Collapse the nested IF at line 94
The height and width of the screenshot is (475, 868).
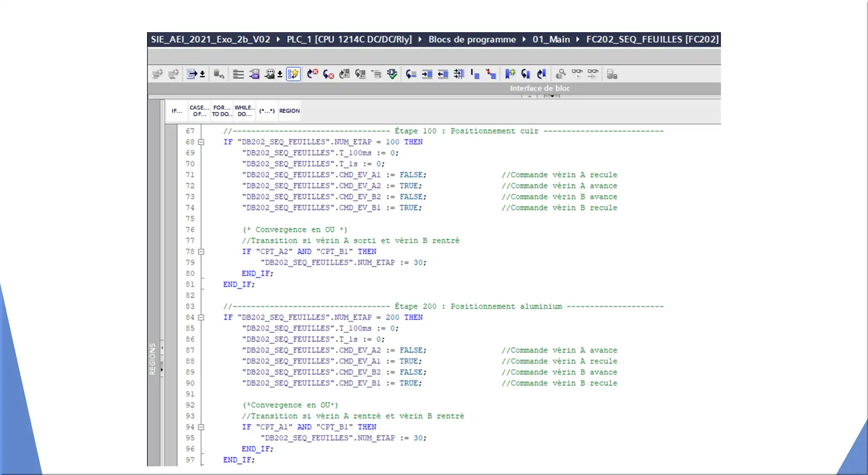[x=201, y=427]
